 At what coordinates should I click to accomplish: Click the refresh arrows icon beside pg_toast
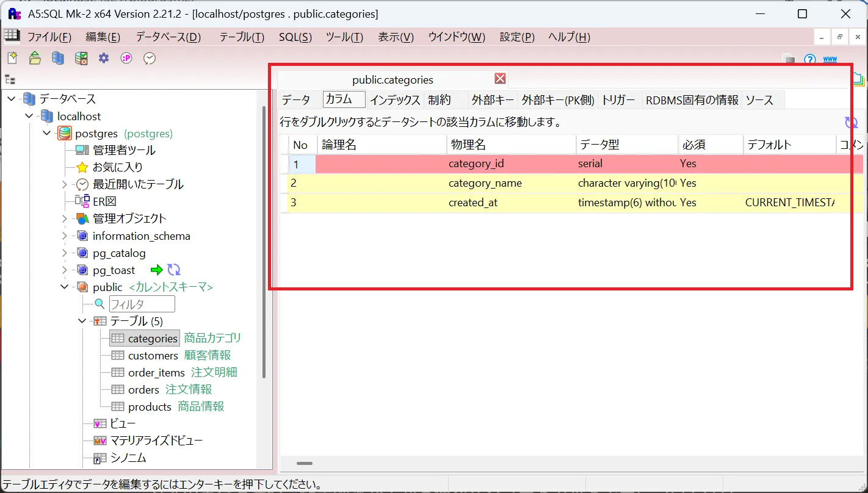[x=174, y=270]
